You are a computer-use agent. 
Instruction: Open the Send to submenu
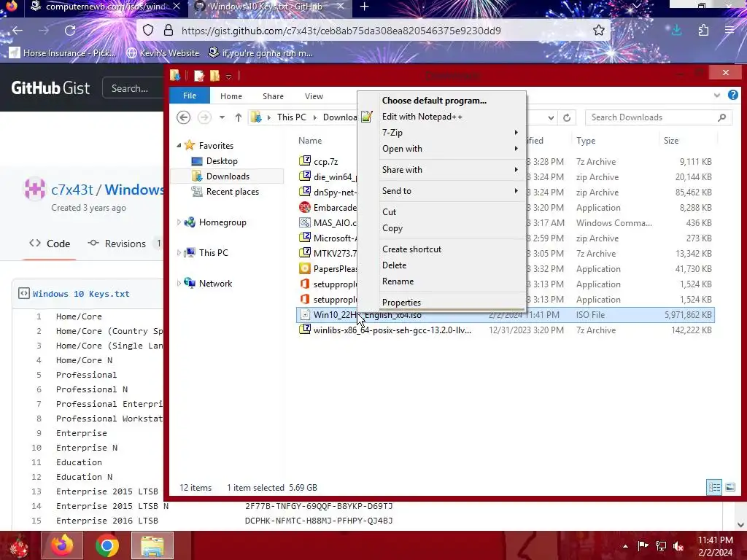pyautogui.click(x=441, y=191)
